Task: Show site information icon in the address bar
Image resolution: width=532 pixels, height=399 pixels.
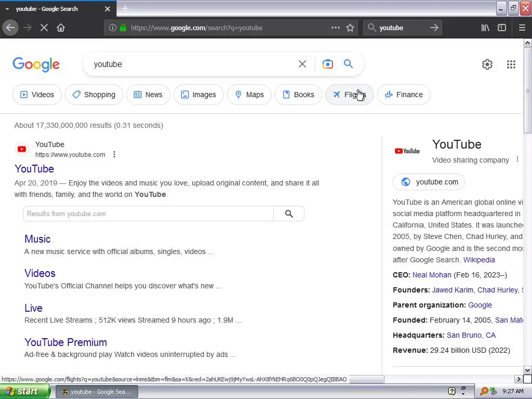Action: point(113,28)
